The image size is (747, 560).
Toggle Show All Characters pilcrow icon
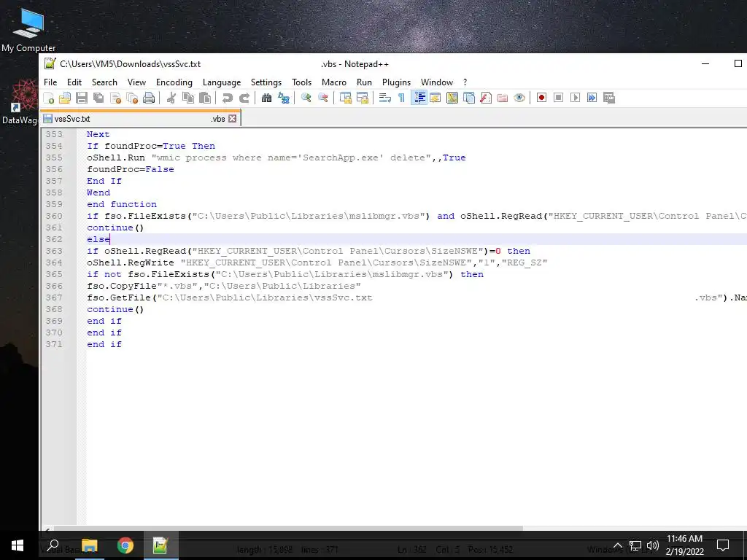pos(401,98)
